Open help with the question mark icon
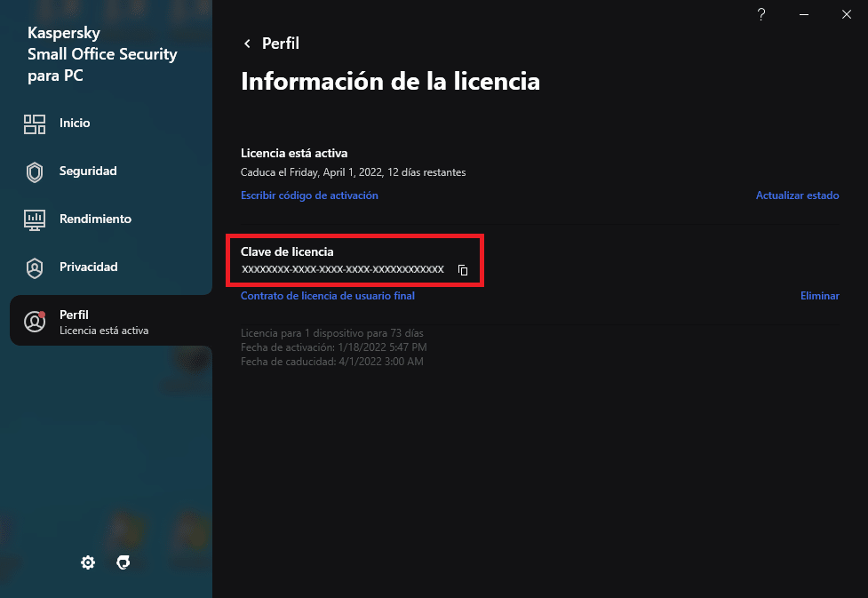868x598 pixels. (x=761, y=14)
